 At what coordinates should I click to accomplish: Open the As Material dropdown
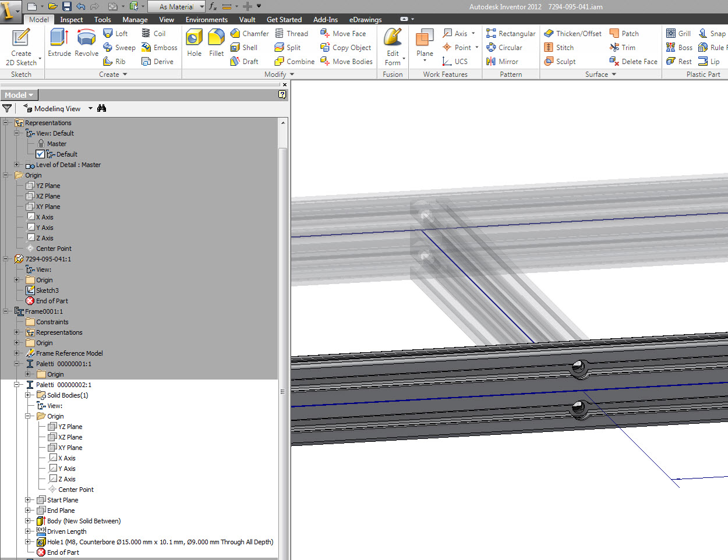[177, 6]
